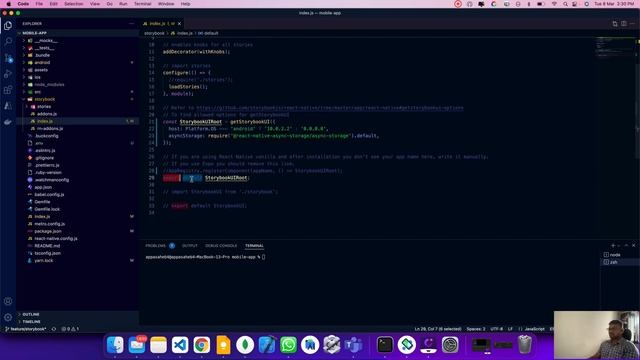Expand the __mocks__ folder
640x360 pixels.
point(45,40)
